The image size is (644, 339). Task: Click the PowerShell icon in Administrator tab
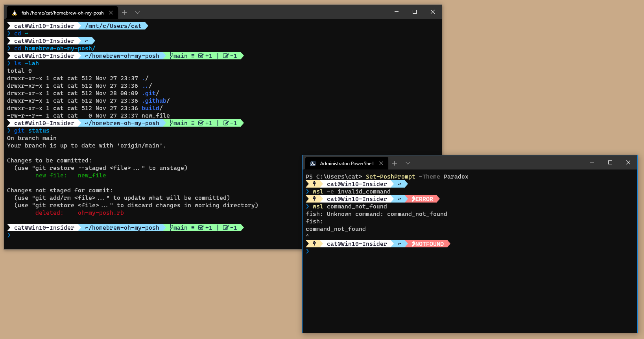pyautogui.click(x=313, y=163)
